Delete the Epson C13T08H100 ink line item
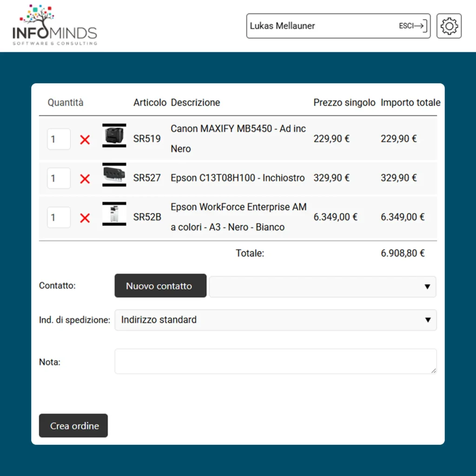 point(85,178)
